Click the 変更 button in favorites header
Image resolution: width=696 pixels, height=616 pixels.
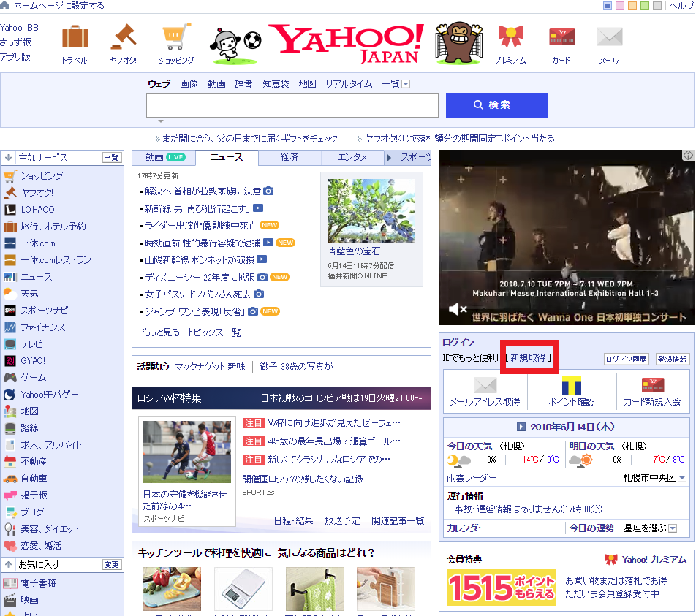[112, 565]
